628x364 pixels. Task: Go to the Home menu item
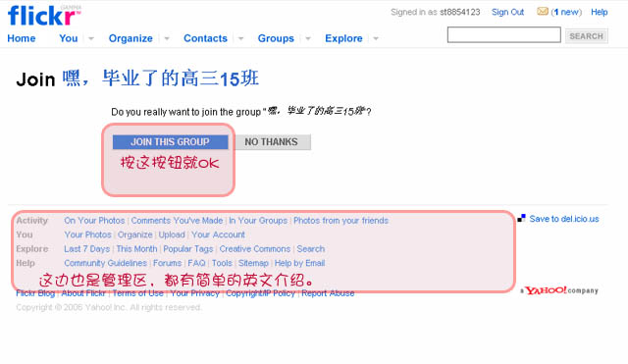tap(22, 38)
